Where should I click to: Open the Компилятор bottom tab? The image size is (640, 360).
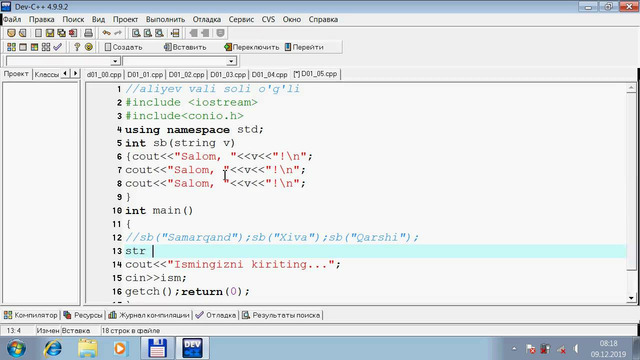click(x=31, y=315)
